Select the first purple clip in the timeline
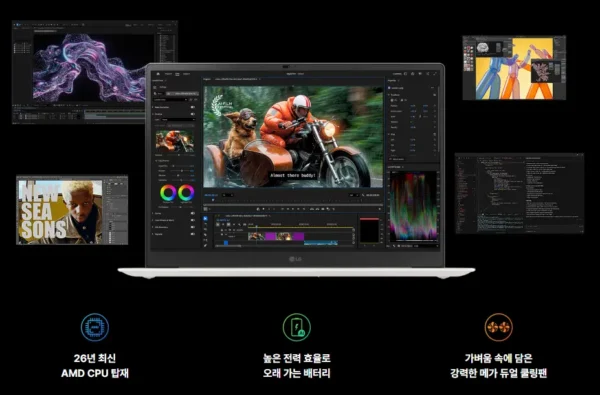Screen dimensions: 600x395 coord(271,236)
